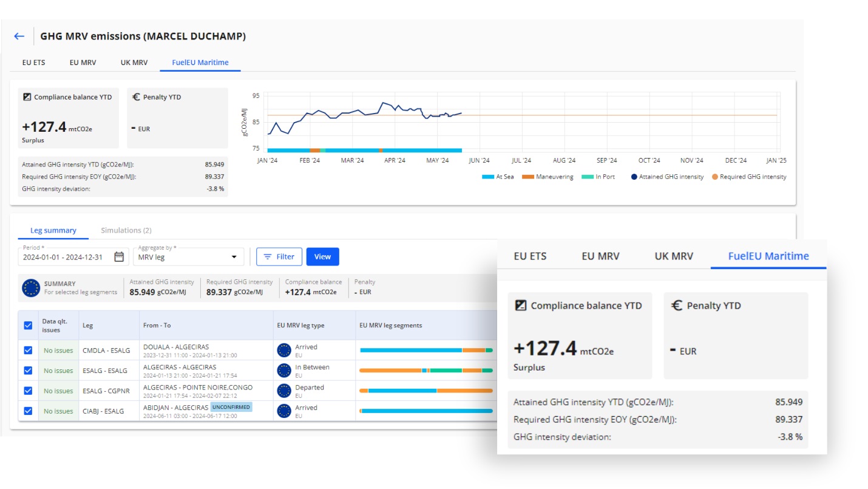Click the Period date range field

(x=73, y=257)
